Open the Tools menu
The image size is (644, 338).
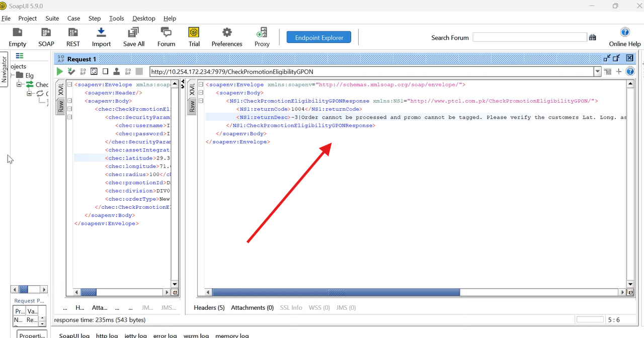point(116,18)
